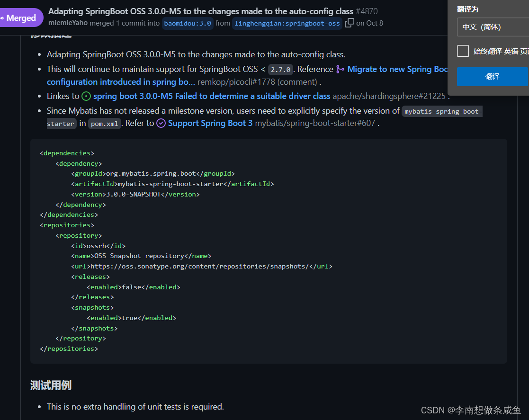The image size is (529, 420).
Task: Open the Migrate to new Spring Boot link
Action: 397,69
